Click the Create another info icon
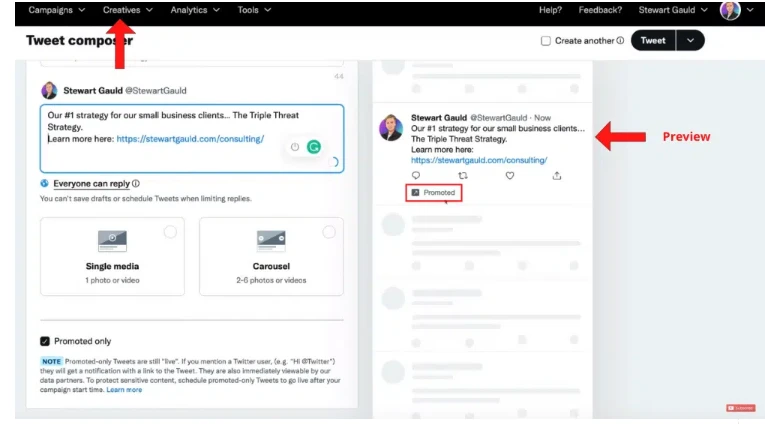765x424 pixels. click(620, 40)
